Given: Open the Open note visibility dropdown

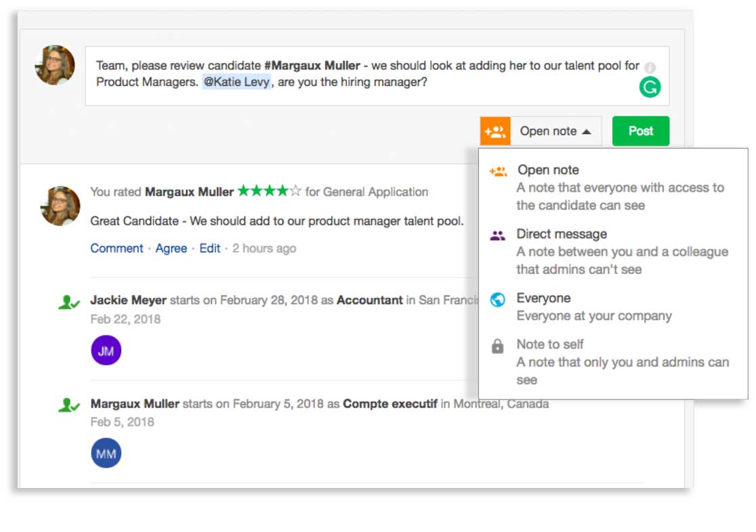Looking at the screenshot, I should (x=555, y=131).
